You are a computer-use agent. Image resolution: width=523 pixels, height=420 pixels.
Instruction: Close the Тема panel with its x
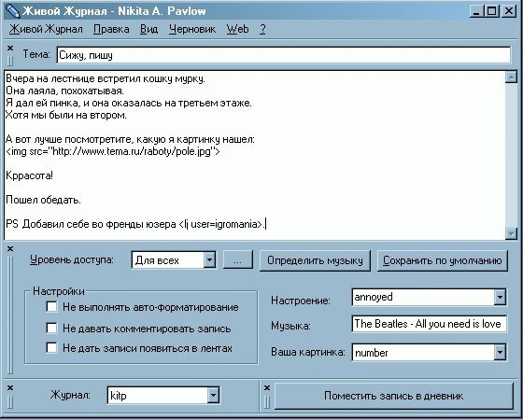pyautogui.click(x=10, y=49)
